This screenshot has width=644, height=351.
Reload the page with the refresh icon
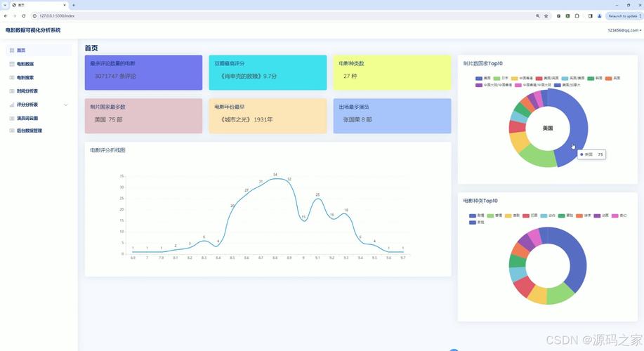(x=23, y=15)
